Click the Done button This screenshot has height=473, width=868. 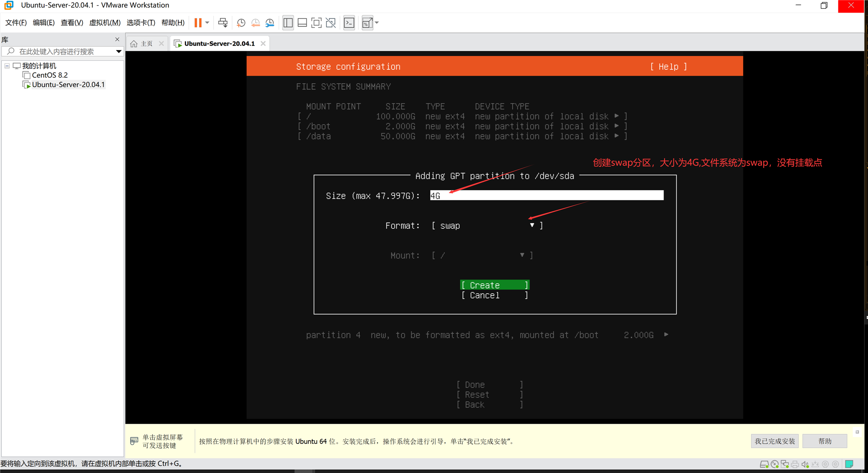[490, 385]
